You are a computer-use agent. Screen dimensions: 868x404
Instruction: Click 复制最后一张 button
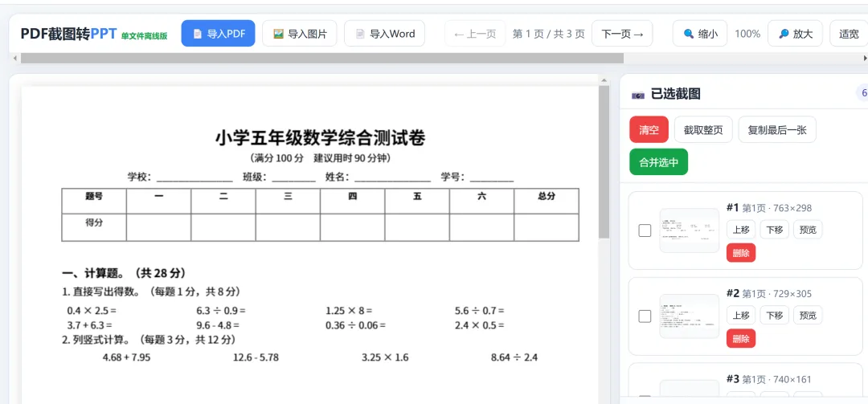pyautogui.click(x=776, y=130)
